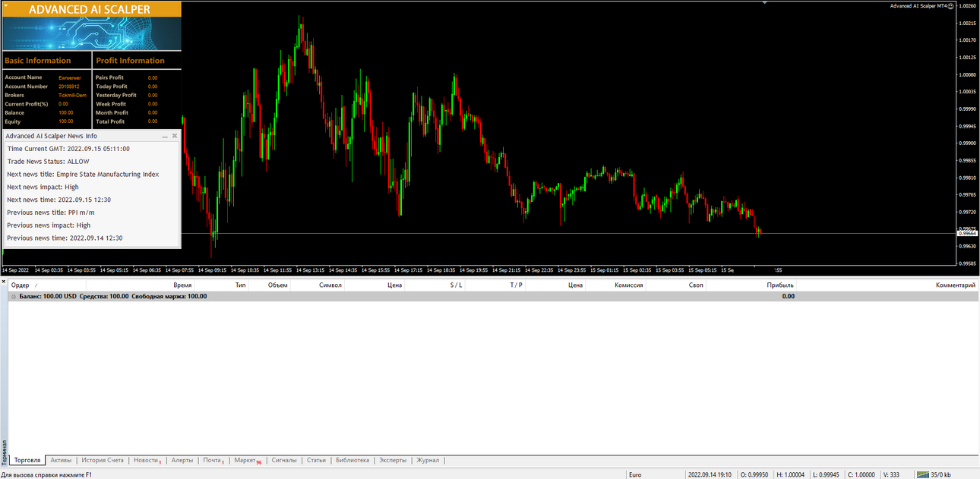Click the 1.00260 price scale label
Screen dimensions: 980x479
(968, 6)
